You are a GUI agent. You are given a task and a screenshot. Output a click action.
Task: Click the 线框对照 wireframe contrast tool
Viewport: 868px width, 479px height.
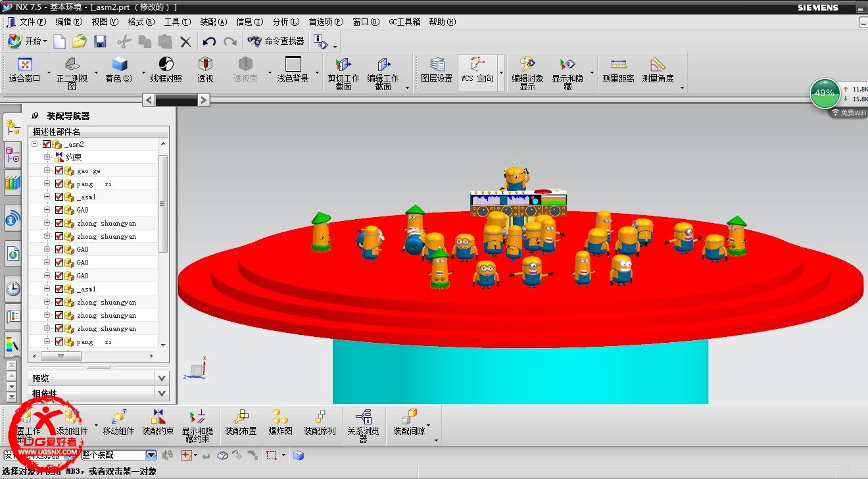(166, 71)
